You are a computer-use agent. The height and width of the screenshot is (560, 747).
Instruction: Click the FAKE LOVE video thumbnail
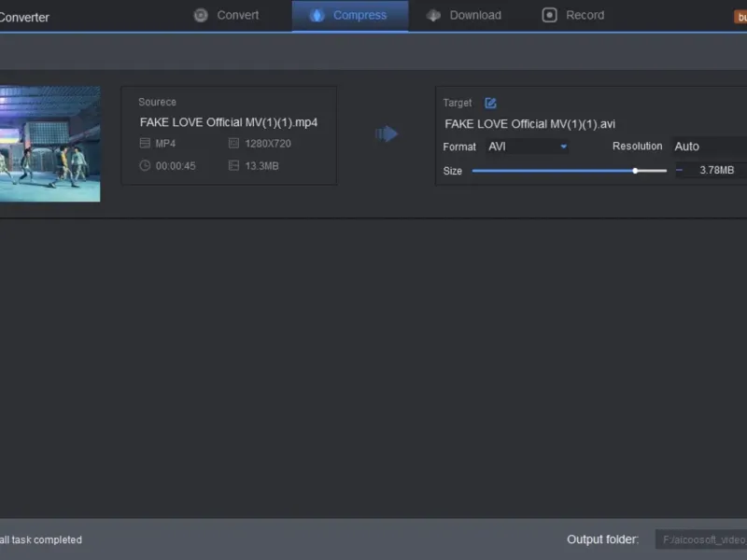[50, 144]
